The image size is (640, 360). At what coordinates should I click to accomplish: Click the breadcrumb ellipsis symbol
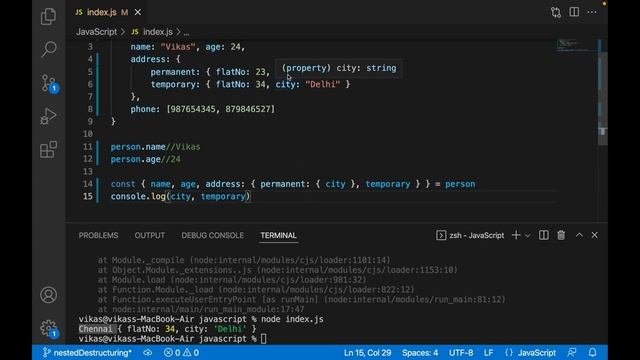186,32
